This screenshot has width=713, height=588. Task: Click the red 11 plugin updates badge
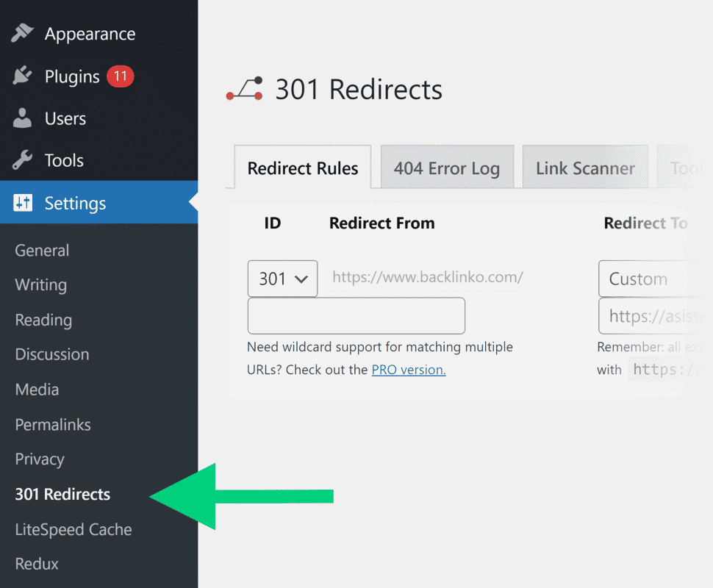[120, 76]
